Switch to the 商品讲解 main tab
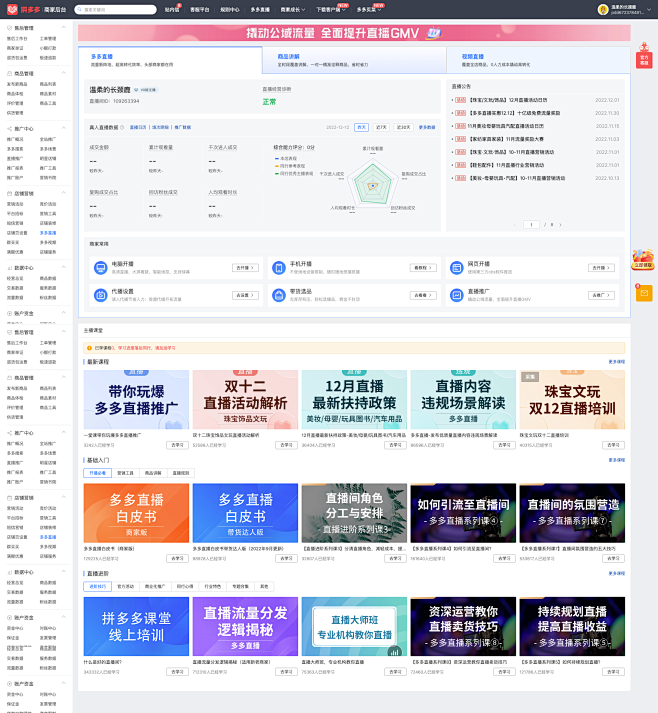Screen dimensions: 658x713 pos(354,60)
